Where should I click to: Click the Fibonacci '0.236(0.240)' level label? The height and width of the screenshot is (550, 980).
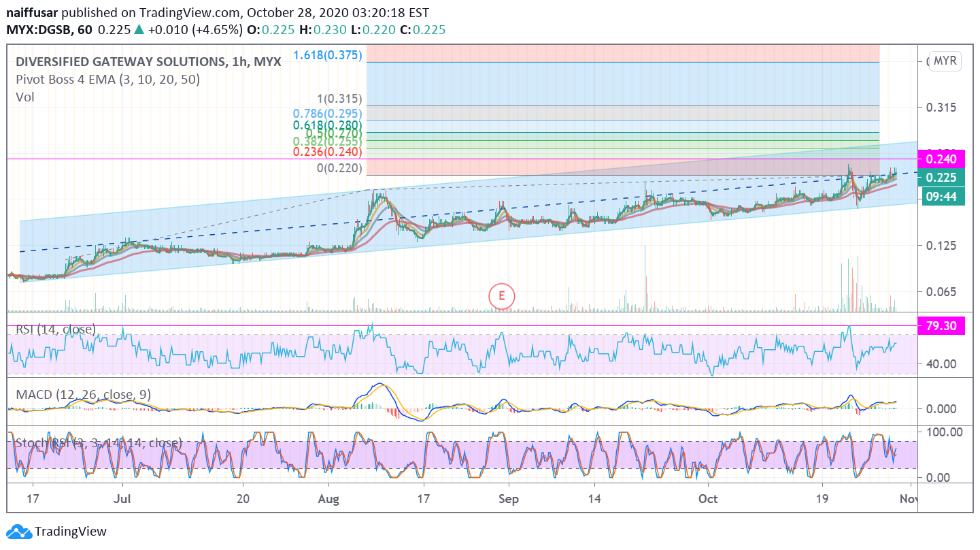click(x=328, y=152)
